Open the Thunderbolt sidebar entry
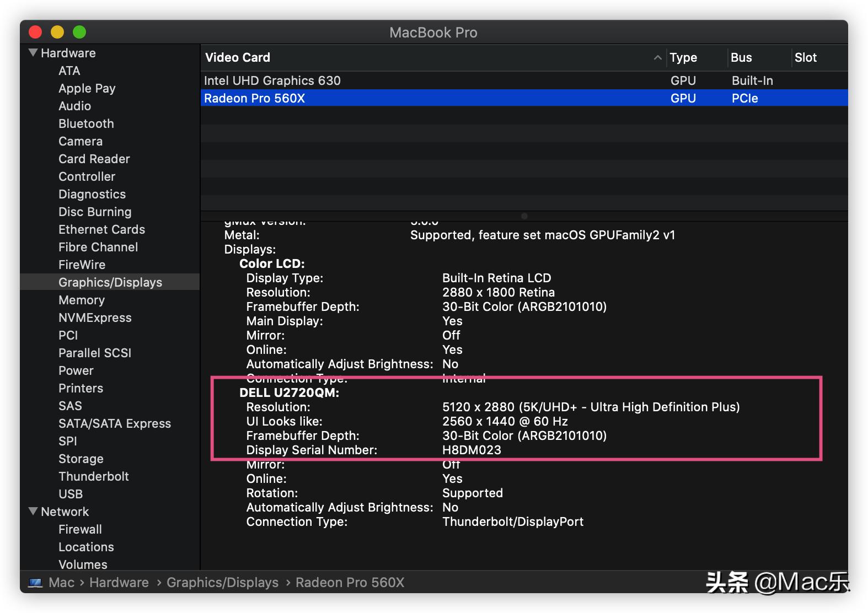Screen dimensions: 868x613 click(x=94, y=476)
